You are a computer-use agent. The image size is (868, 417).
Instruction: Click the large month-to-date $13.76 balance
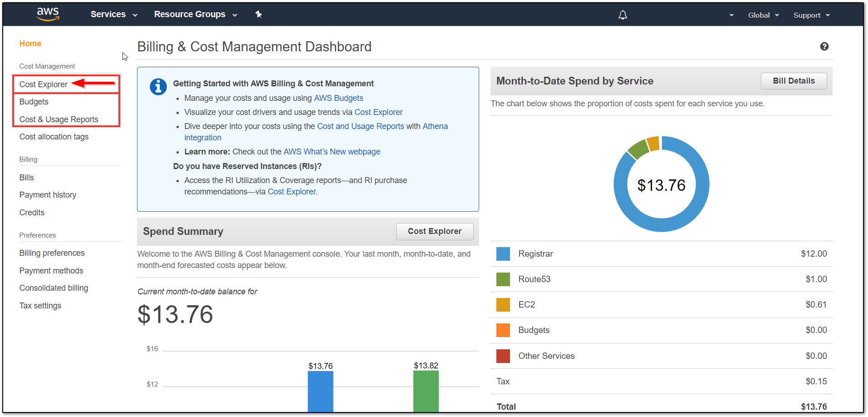pyautogui.click(x=176, y=314)
